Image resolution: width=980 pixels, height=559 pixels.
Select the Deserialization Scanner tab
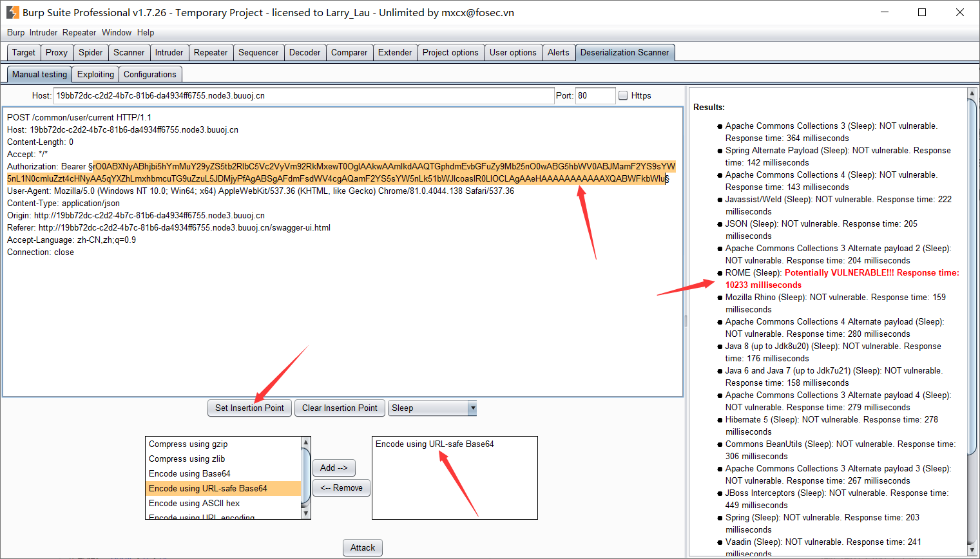625,53
